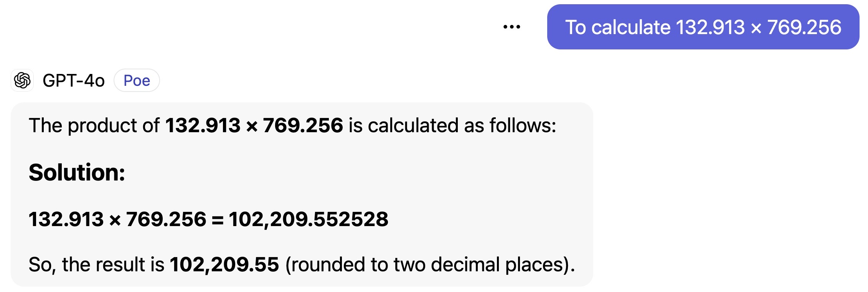Open the GPT-4o bot name link

73,80
